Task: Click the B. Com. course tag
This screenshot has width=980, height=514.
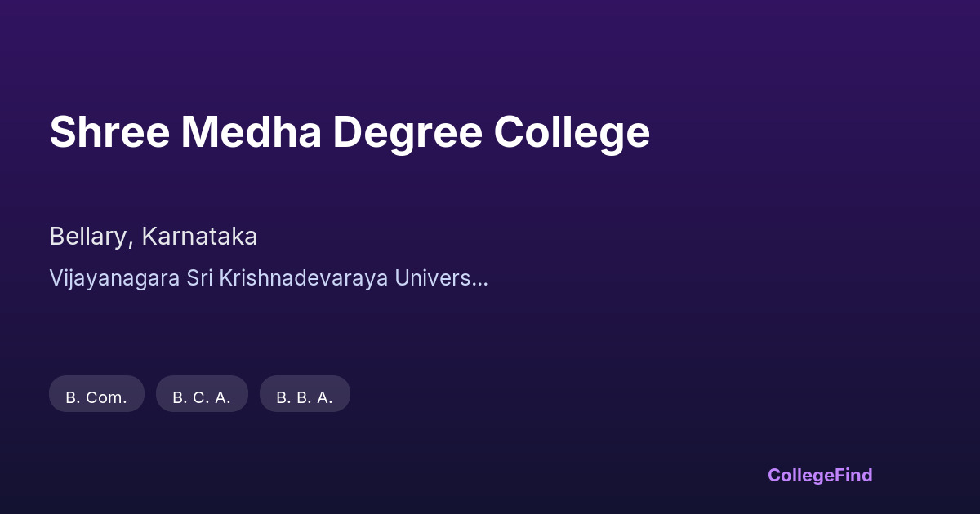Action: point(96,397)
